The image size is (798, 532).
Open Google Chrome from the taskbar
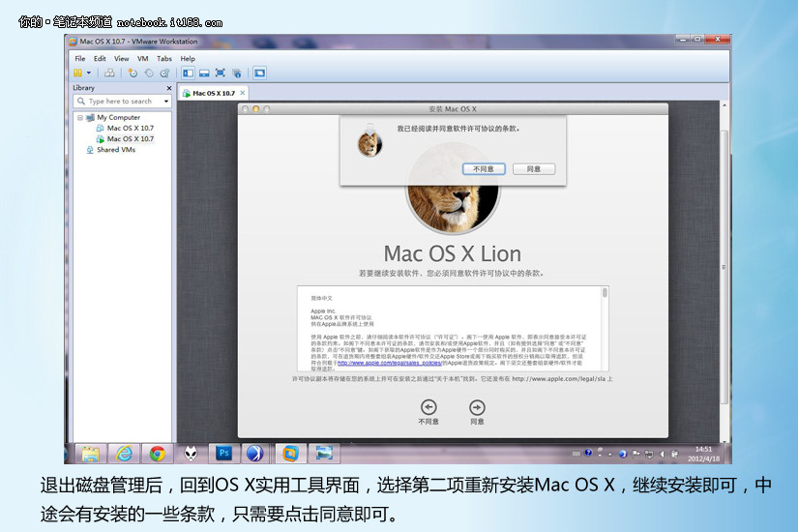(158, 453)
